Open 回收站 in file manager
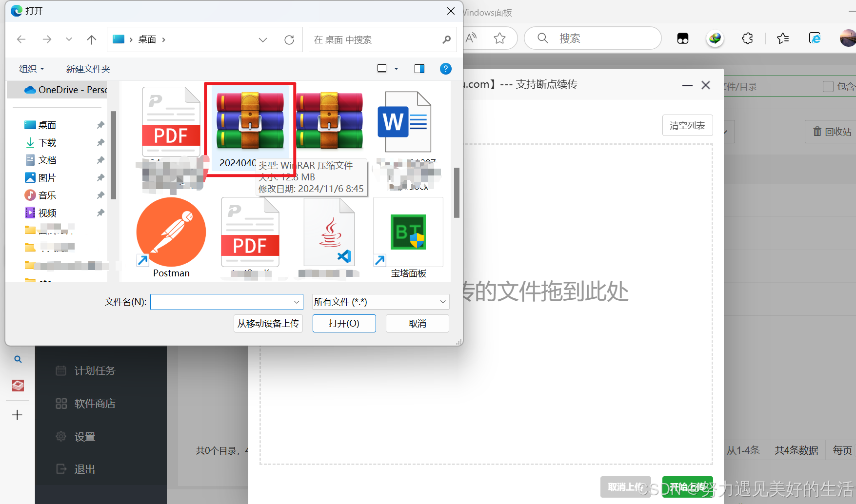This screenshot has height=504, width=856. click(832, 132)
